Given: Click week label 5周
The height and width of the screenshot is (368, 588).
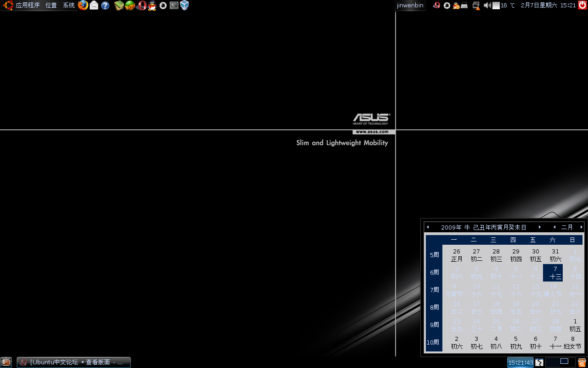Looking at the screenshot, I should pos(435,255).
